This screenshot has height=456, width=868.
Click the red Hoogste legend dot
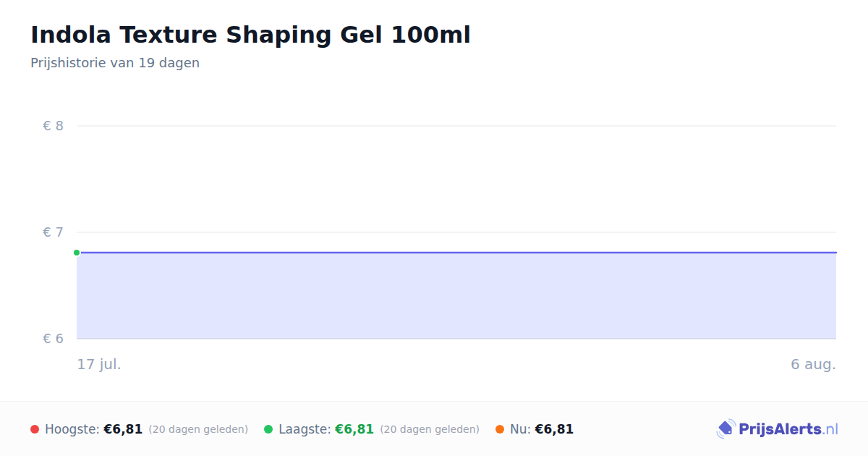(35, 429)
